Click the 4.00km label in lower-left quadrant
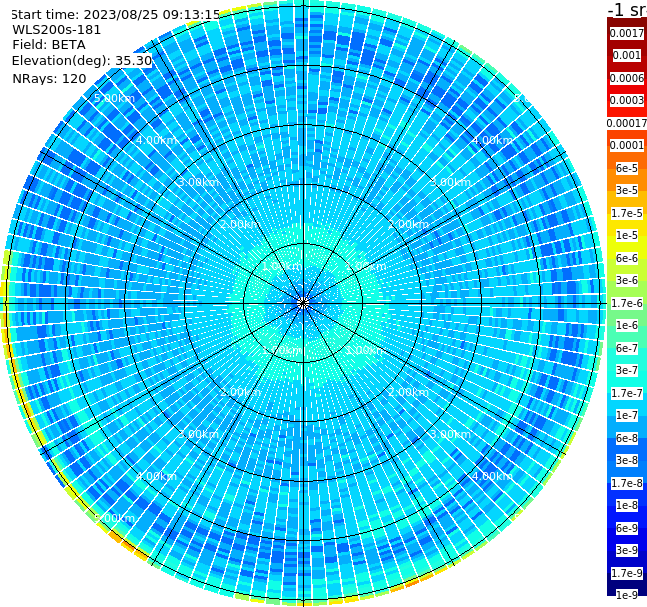 pos(156,476)
